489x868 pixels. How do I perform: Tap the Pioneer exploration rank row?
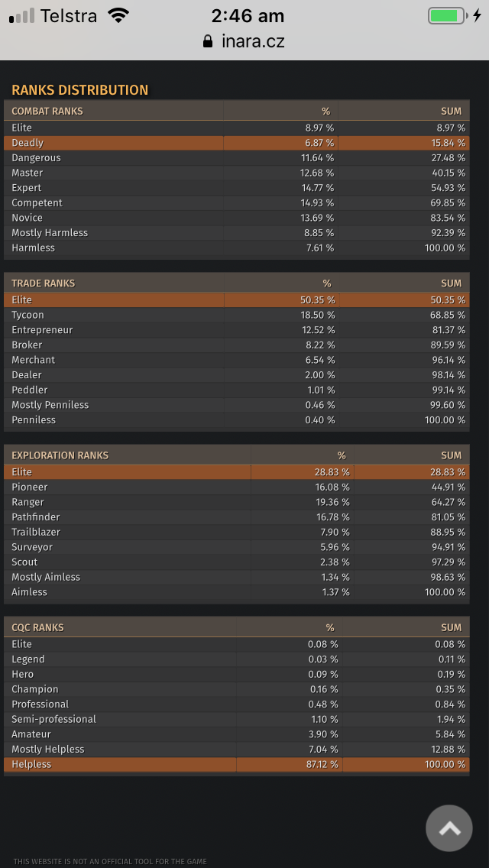pos(236,487)
